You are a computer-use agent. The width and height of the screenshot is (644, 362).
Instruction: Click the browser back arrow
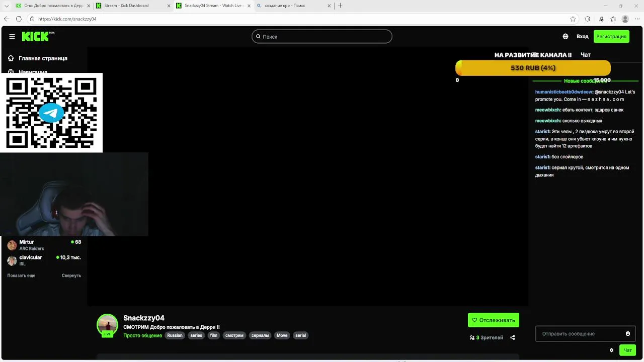(x=7, y=19)
